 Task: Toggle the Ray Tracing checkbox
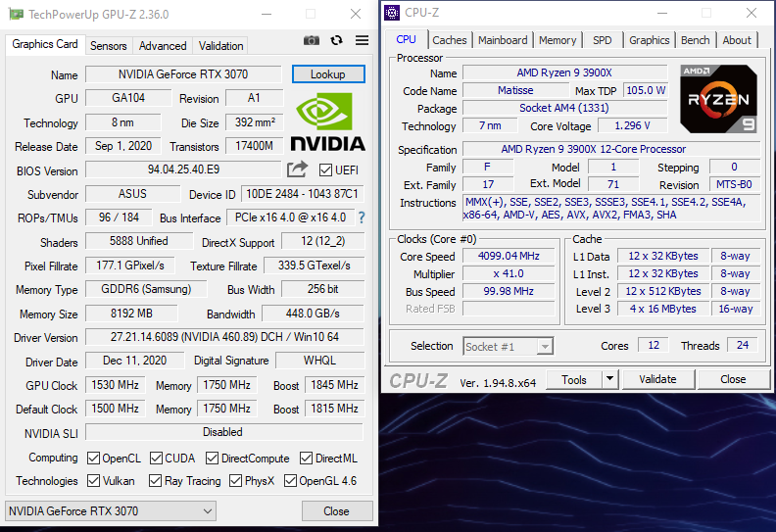coord(156,480)
